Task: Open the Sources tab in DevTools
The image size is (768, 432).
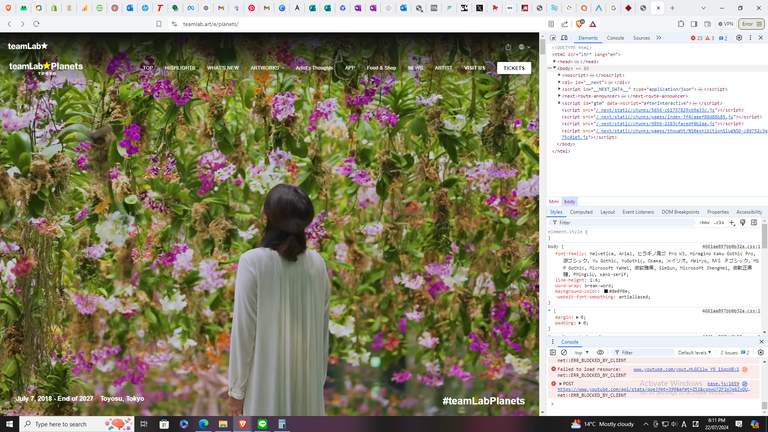Action: click(x=641, y=38)
